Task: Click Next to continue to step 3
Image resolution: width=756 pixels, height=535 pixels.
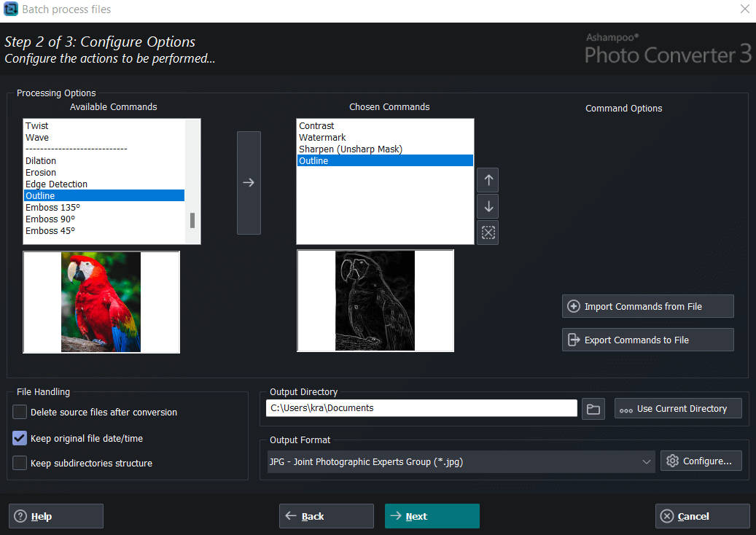Action: (x=432, y=516)
